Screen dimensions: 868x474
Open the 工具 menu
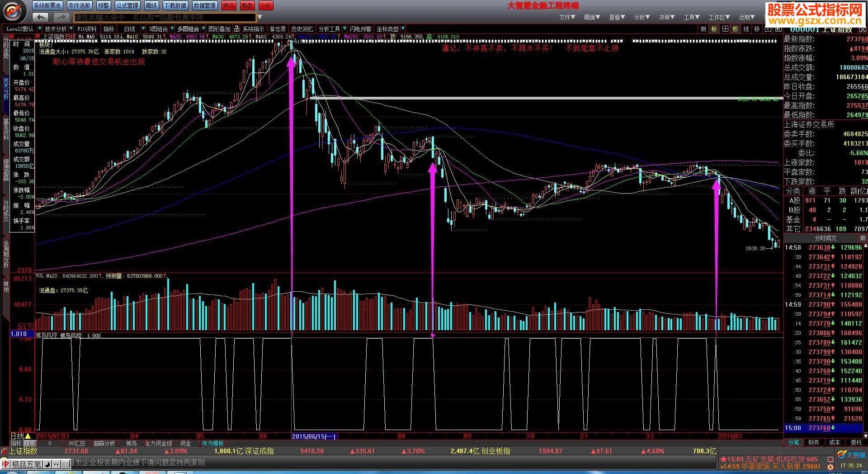(x=691, y=17)
